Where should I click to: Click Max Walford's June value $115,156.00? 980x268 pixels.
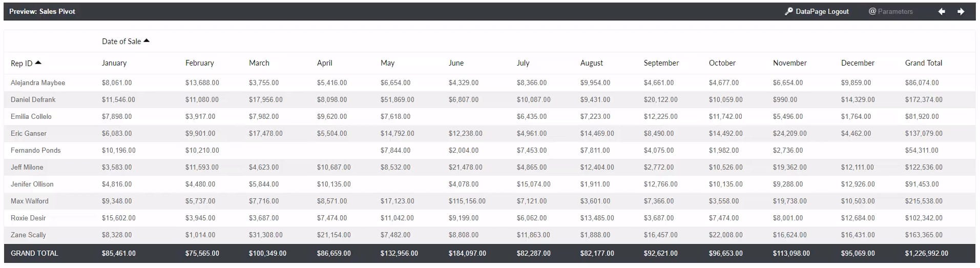point(467,201)
